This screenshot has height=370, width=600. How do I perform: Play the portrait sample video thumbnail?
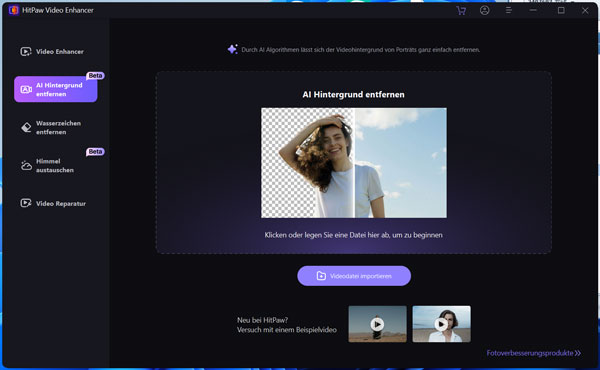[442, 324]
